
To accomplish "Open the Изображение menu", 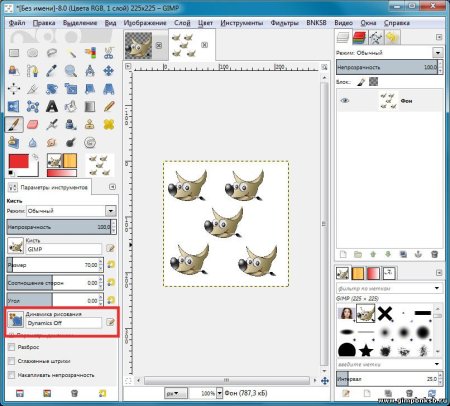I will coord(145,23).
